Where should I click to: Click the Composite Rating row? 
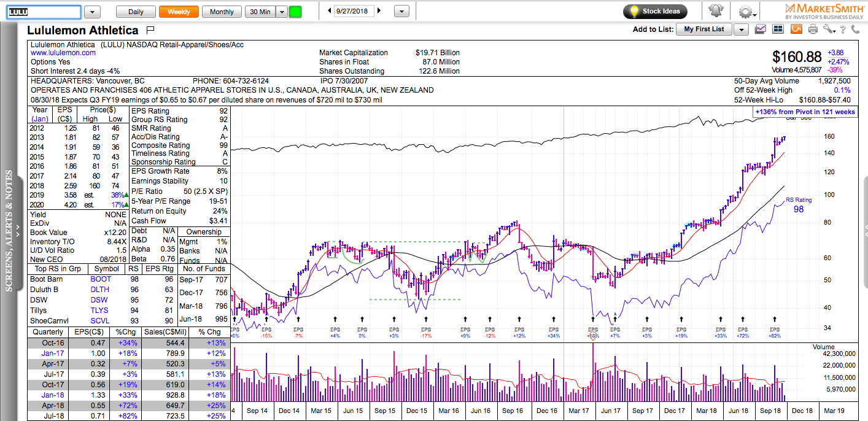pyautogui.click(x=180, y=145)
